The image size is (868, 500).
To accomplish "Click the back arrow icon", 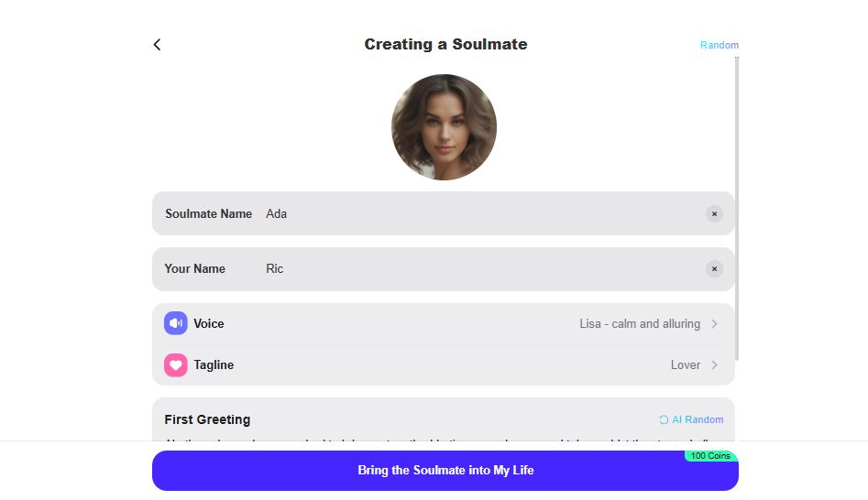I will pyautogui.click(x=157, y=45).
